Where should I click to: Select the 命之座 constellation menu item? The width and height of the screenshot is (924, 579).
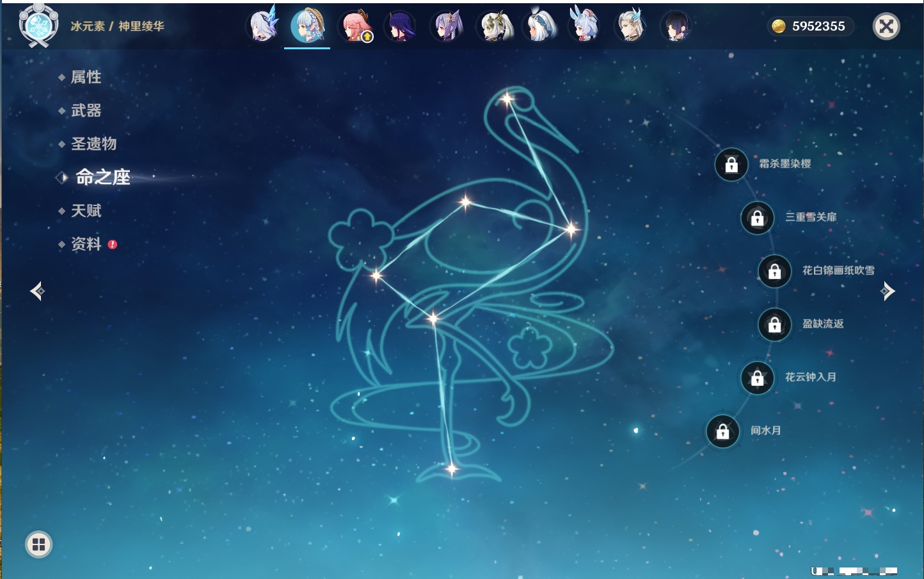coord(102,177)
